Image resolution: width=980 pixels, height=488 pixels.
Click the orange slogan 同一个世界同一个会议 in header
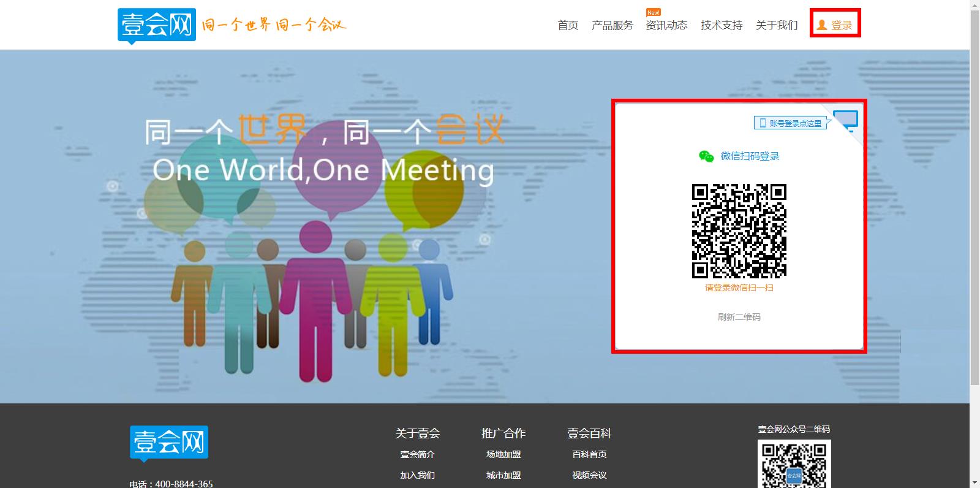point(274,25)
